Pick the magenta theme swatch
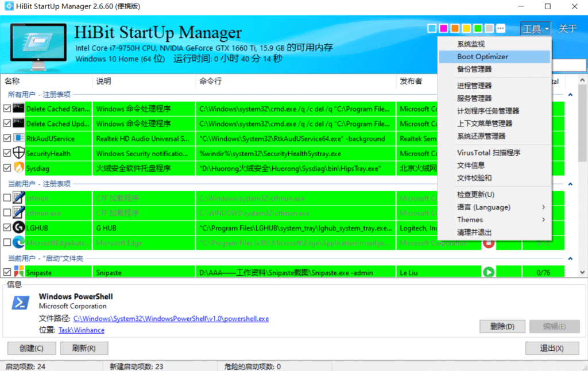 click(x=444, y=28)
